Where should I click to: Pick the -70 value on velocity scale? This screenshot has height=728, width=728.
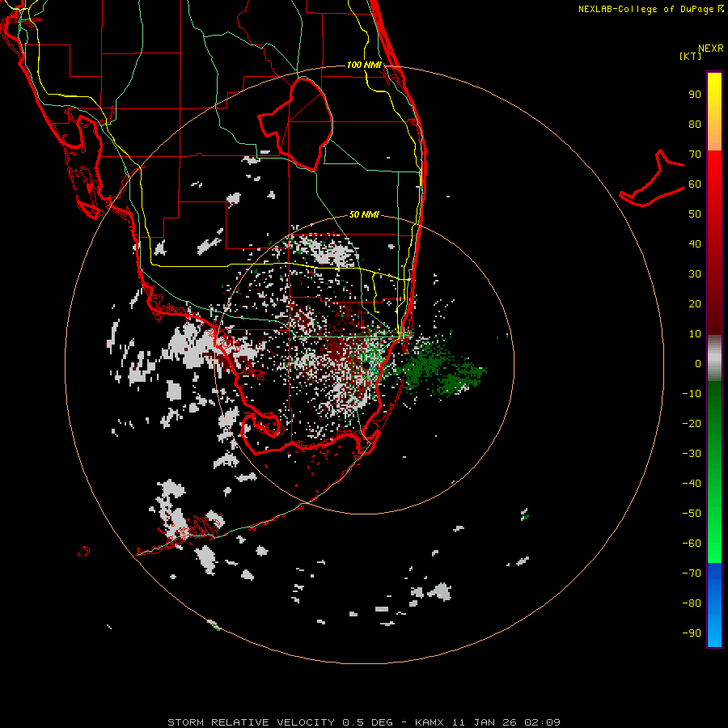(x=692, y=574)
